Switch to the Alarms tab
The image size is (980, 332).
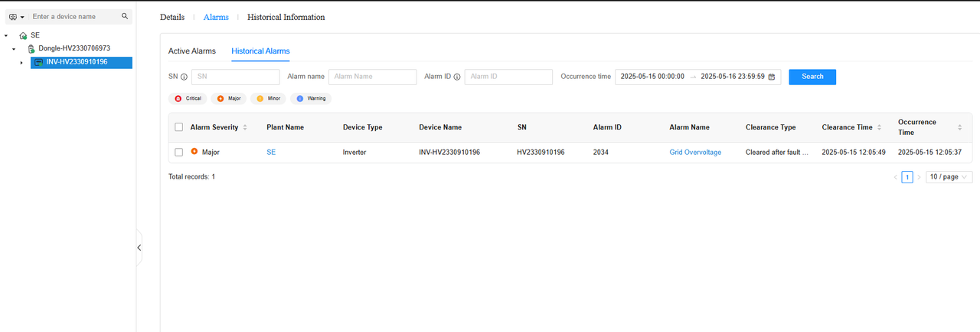click(x=216, y=17)
